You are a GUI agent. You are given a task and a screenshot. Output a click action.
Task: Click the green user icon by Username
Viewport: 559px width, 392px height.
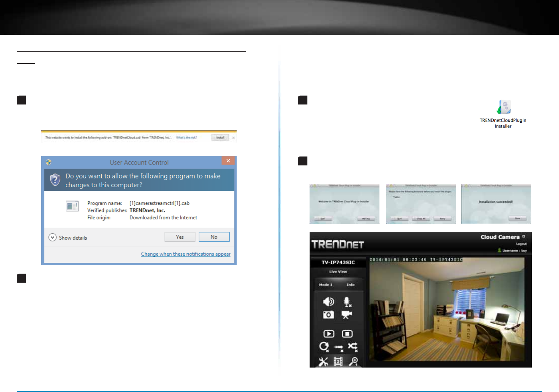(x=499, y=250)
